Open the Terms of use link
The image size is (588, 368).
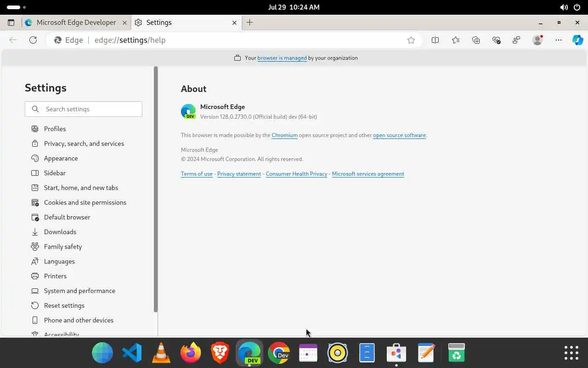coord(197,174)
